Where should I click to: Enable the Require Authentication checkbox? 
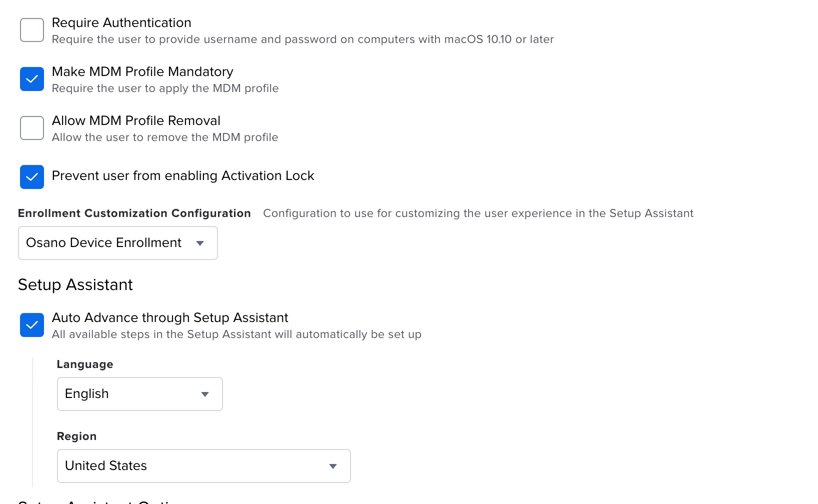32,30
